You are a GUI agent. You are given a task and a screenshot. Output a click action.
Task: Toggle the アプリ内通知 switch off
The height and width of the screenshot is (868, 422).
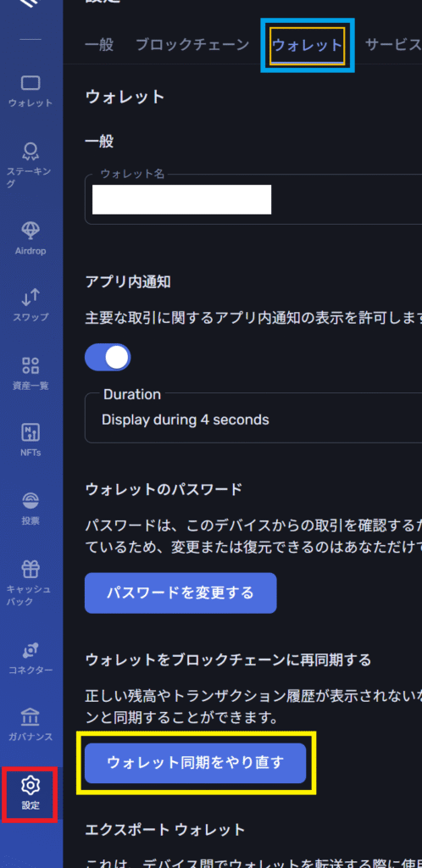(108, 358)
